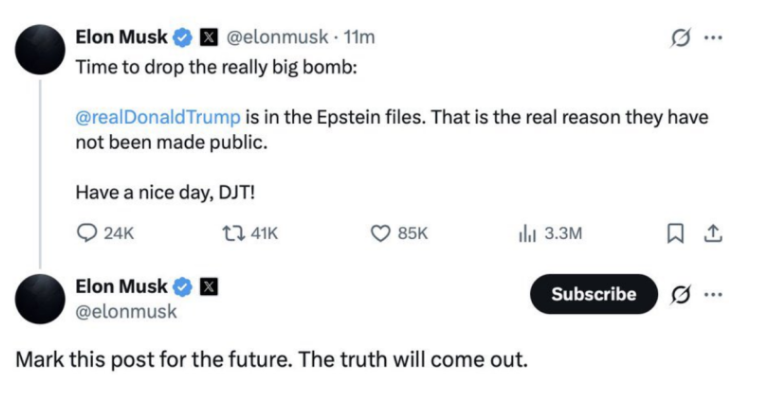This screenshot has width=768, height=414.
Task: Click Grok icon next to Subscribe button
Action: (x=680, y=294)
